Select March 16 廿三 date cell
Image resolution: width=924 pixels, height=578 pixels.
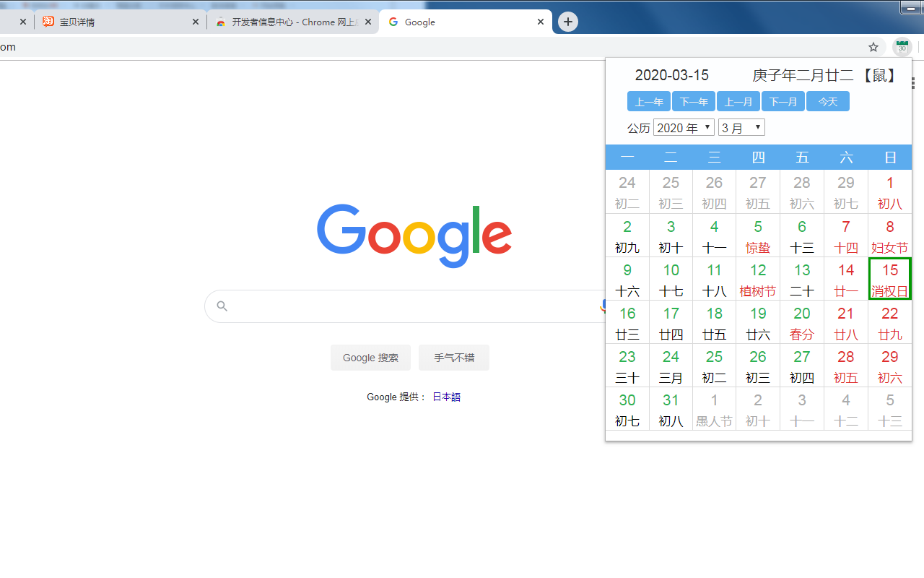[x=627, y=322]
